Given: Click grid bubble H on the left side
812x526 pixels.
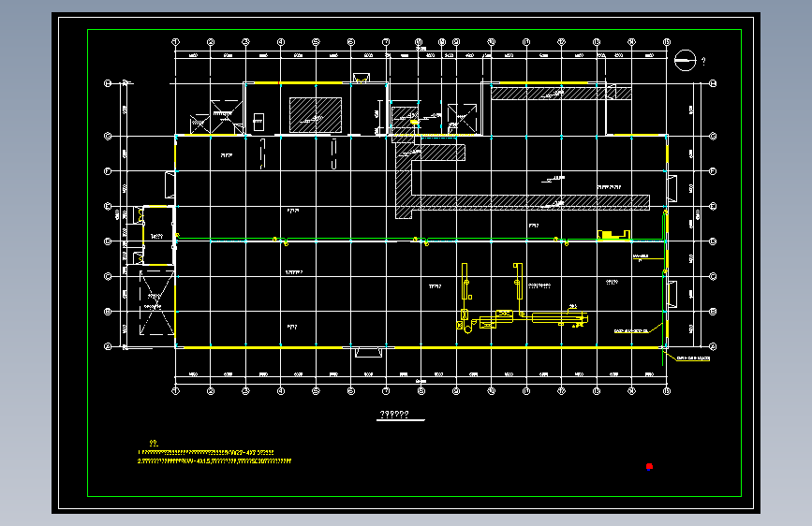Looking at the screenshot, I should (108, 83).
